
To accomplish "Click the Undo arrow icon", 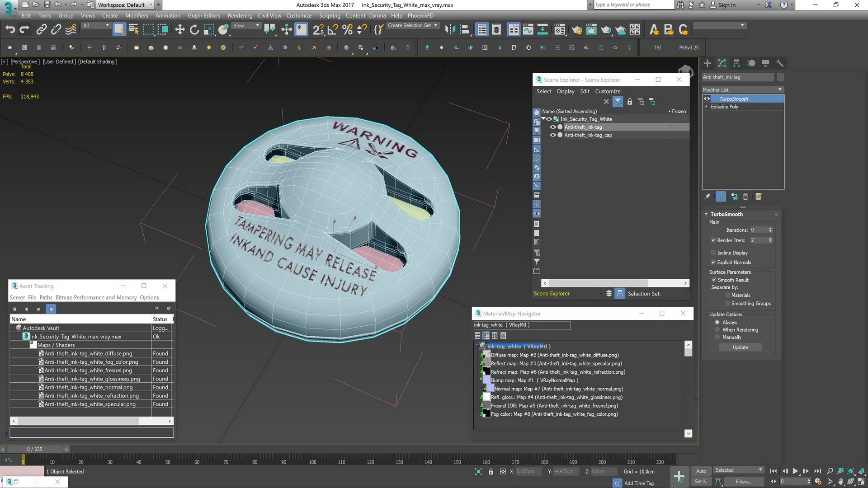I will [10, 30].
